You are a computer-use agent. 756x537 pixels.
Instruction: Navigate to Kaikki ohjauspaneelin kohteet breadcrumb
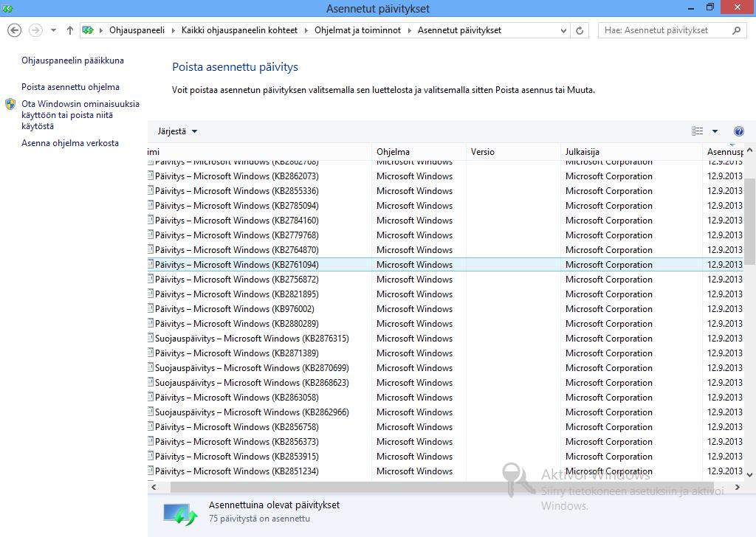(x=240, y=30)
